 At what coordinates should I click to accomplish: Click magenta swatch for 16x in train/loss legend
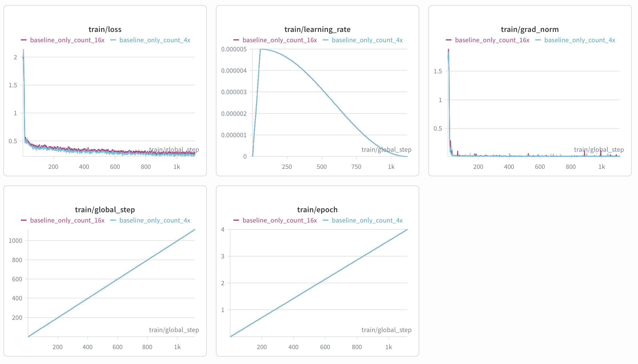pyautogui.click(x=24, y=40)
